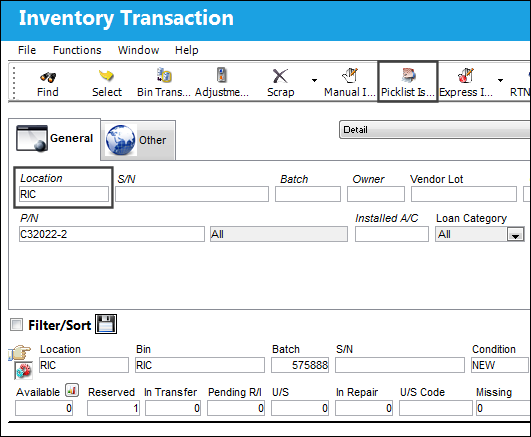
Task: Click the U/S Code field
Action: [436, 408]
